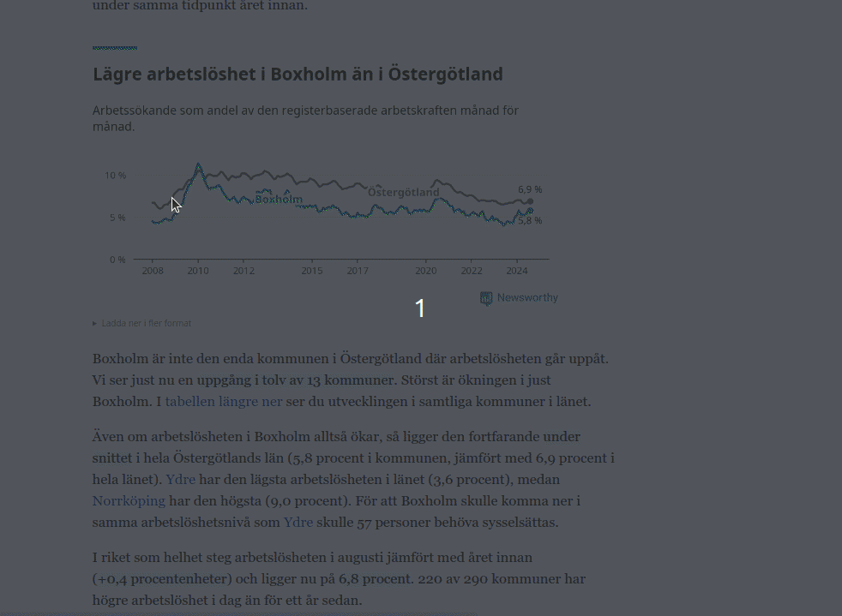The width and height of the screenshot is (842, 616).
Task: Click the 'Ydre' link before 'har den lägsta'
Action: point(180,480)
